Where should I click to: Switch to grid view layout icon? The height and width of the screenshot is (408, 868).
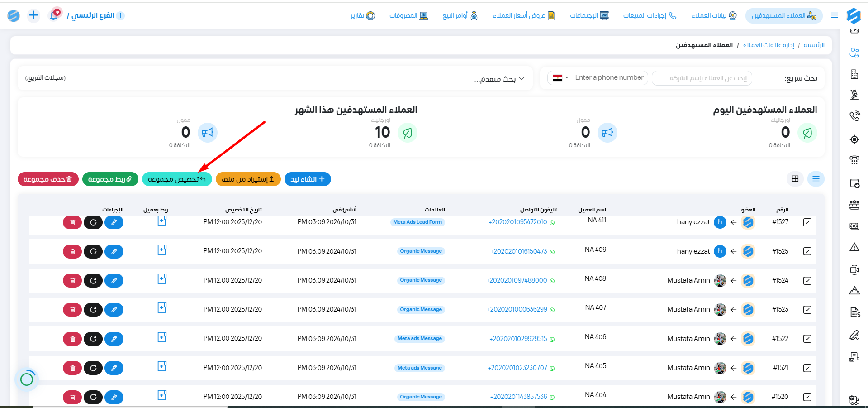click(x=795, y=179)
